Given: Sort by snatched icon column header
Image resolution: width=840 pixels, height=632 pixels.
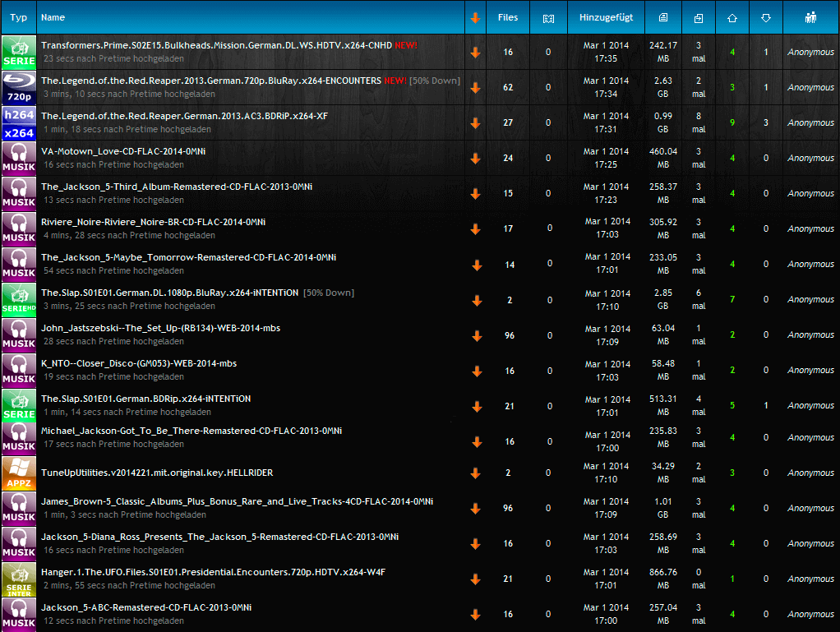Looking at the screenshot, I should point(699,18).
